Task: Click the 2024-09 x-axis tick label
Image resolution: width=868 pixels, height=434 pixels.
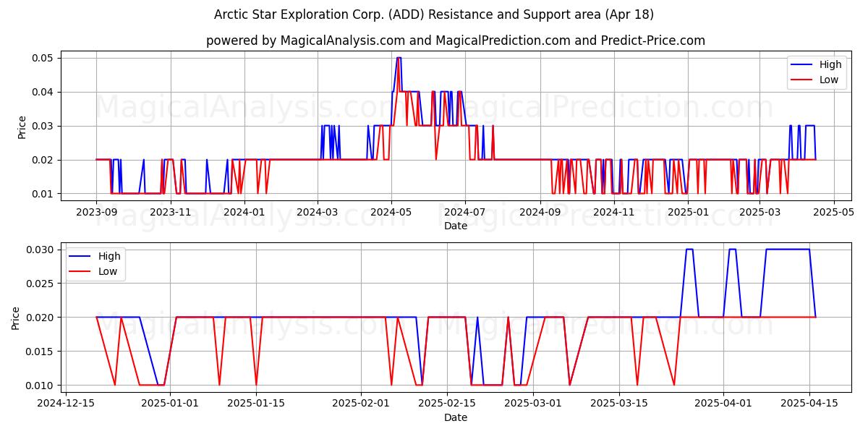Action: 540,212
